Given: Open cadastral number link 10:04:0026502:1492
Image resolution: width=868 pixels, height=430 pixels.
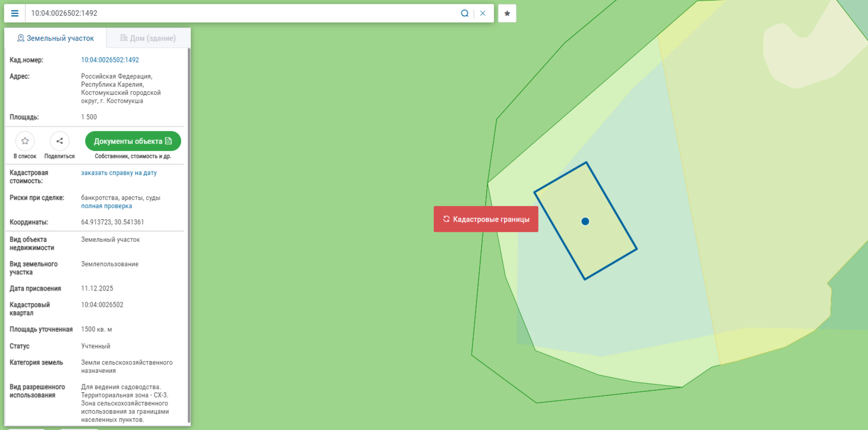Looking at the screenshot, I should click(x=110, y=60).
